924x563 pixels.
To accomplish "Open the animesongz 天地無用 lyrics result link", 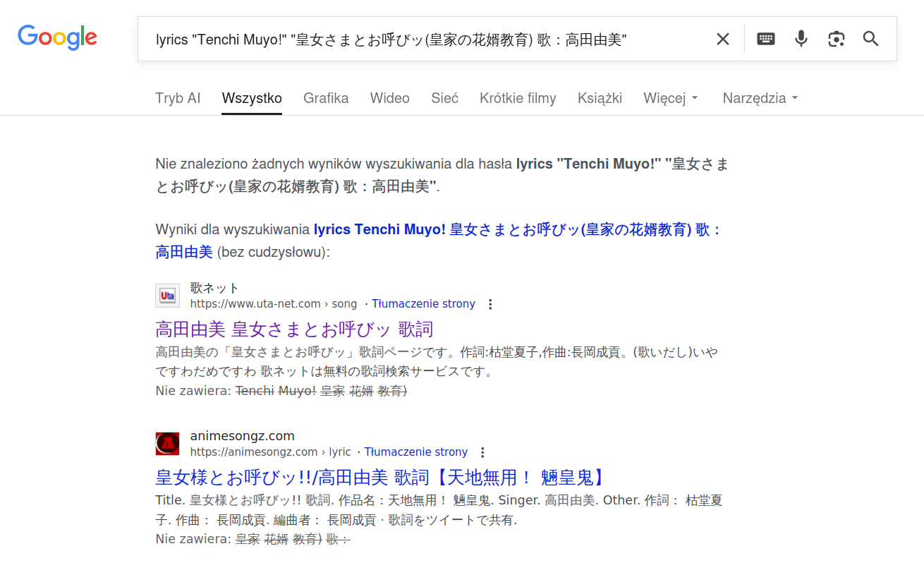I will 380,478.
